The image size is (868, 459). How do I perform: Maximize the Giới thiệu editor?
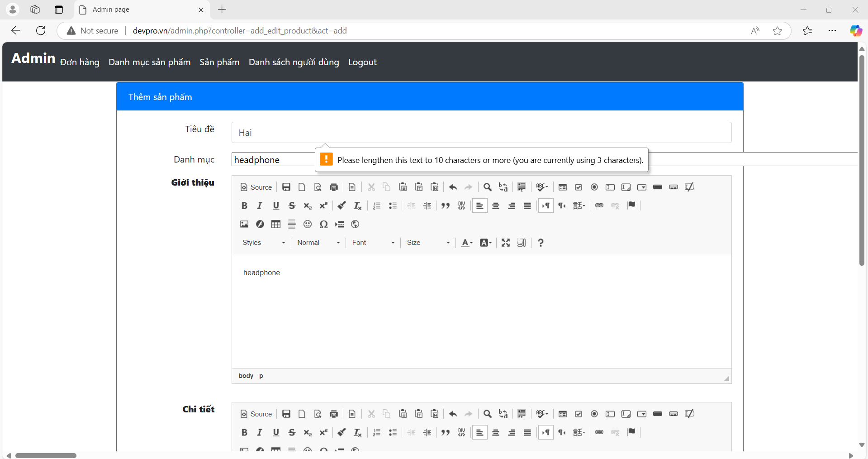tap(506, 243)
